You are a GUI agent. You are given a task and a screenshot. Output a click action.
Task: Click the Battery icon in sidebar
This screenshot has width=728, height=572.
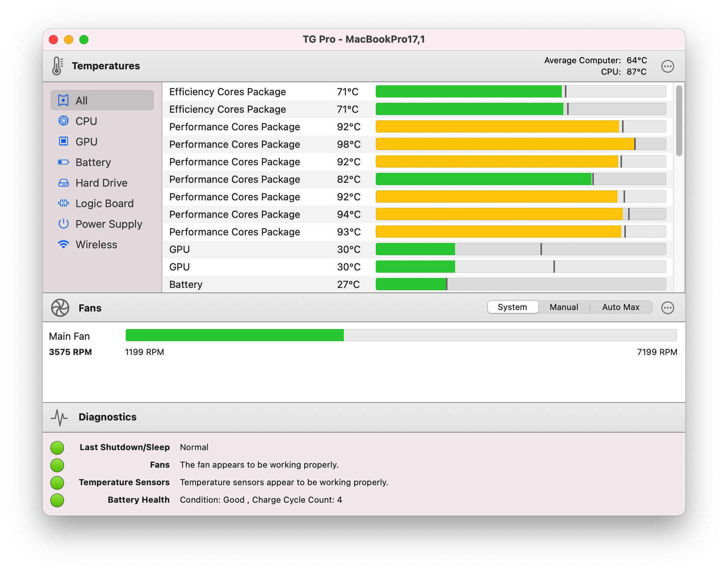[63, 162]
